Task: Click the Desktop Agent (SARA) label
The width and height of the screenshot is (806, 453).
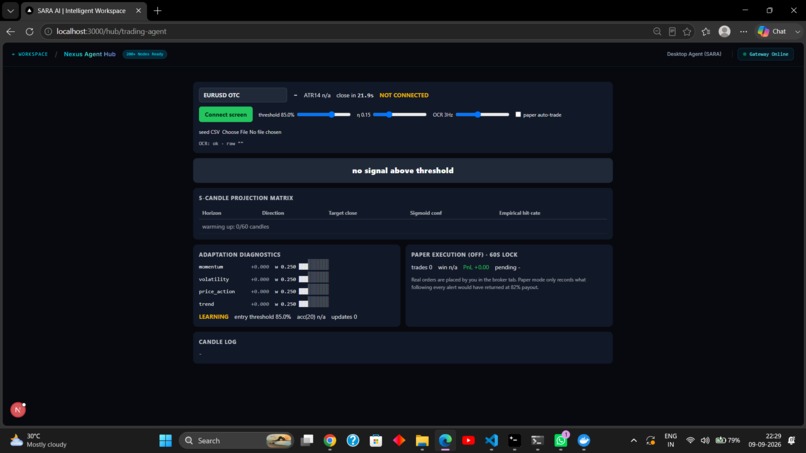Action: click(x=693, y=53)
